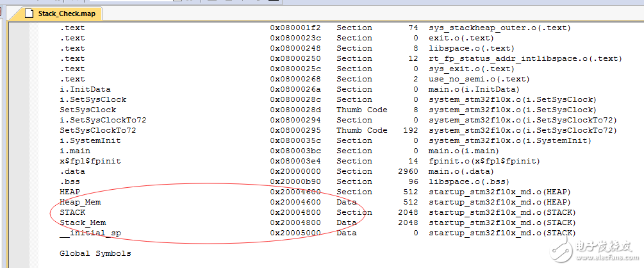644x268 pixels.
Task: Select address 0x080001f2
Action: [295, 28]
